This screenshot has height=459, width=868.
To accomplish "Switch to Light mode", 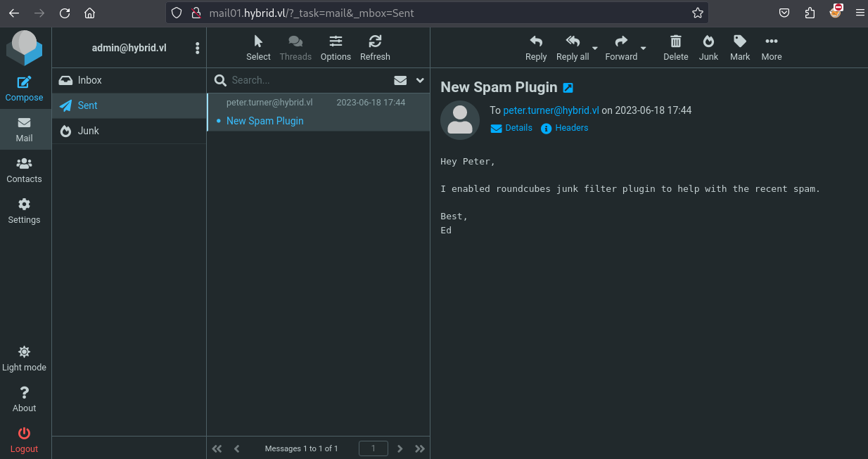I will point(25,358).
